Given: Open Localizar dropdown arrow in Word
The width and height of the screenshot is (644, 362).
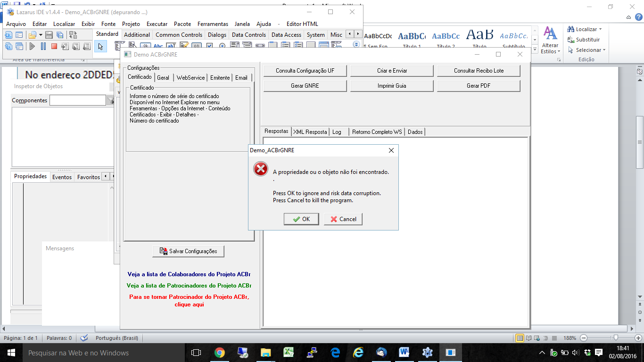Looking at the screenshot, I should [600, 29].
